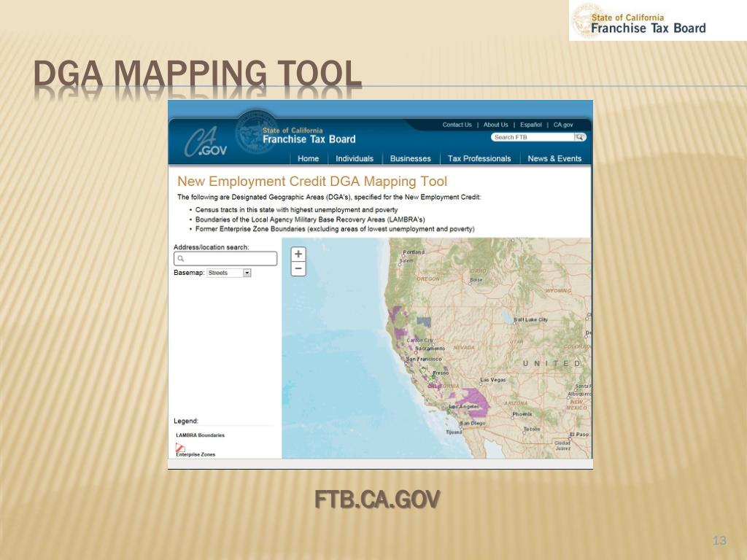
Task: Click the 'Enterprise Zones' legend text
Action: [x=196, y=454]
